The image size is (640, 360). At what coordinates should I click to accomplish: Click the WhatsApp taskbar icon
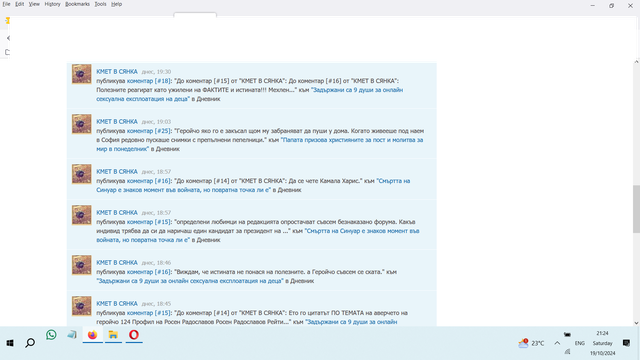[x=51, y=335]
